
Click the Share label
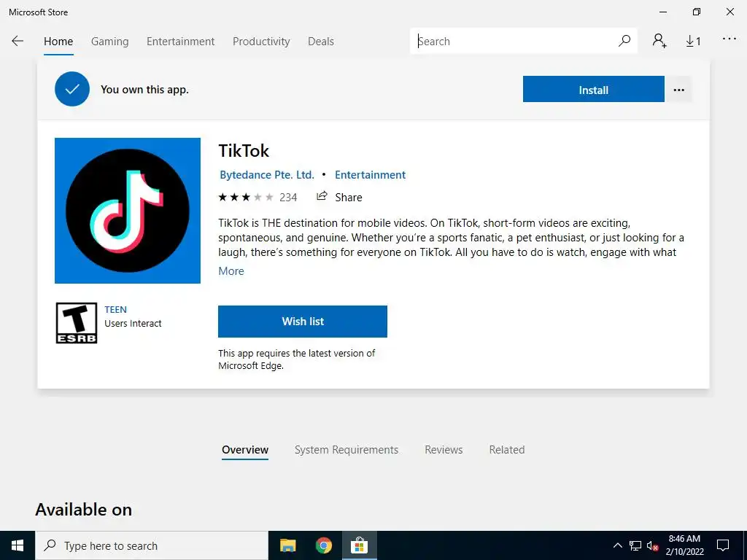(x=348, y=197)
